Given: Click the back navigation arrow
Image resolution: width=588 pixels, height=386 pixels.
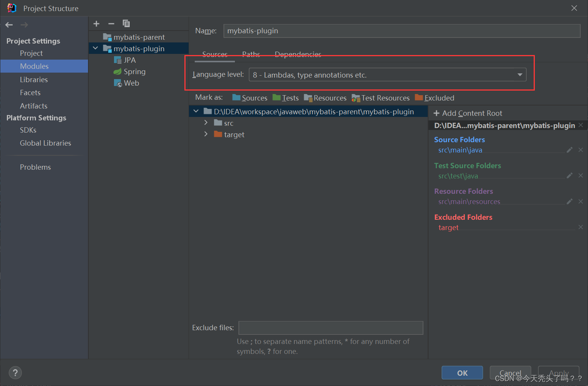Looking at the screenshot, I should pyautogui.click(x=9, y=24).
